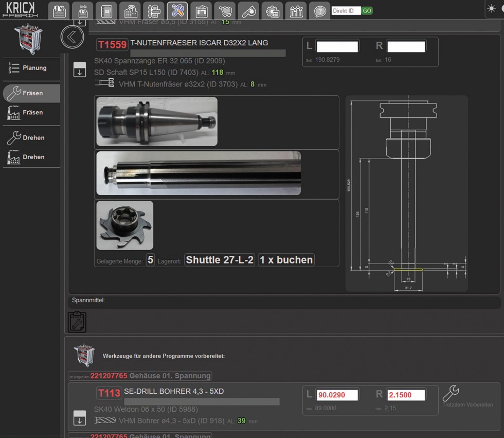Open the shopping cart icon in top toolbar
This screenshot has width=504, height=438.
pyautogui.click(x=225, y=11)
